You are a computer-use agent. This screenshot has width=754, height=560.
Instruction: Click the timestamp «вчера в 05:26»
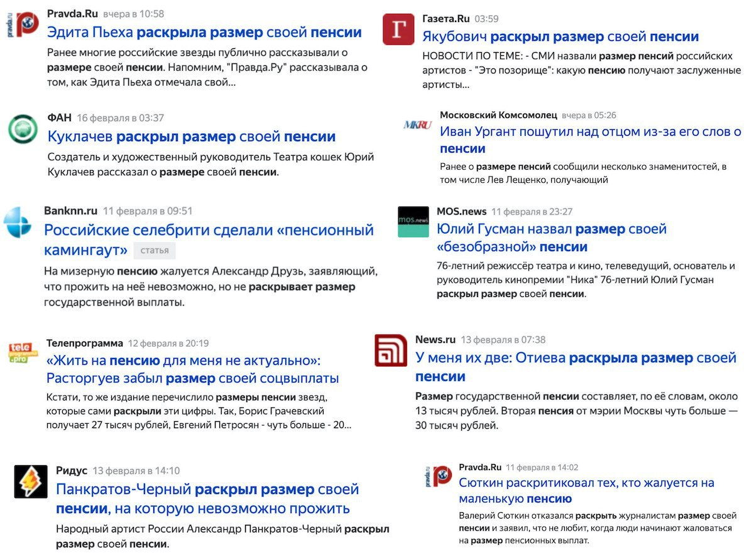pyautogui.click(x=589, y=116)
